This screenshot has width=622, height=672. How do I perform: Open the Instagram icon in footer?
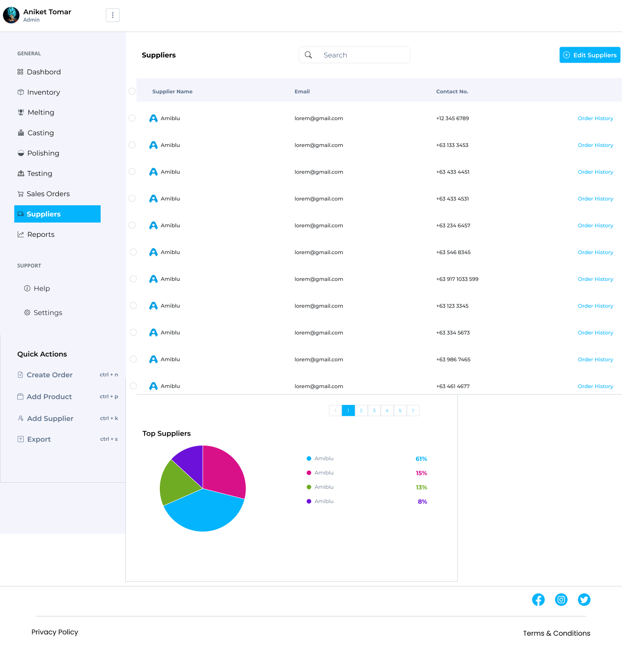[561, 599]
